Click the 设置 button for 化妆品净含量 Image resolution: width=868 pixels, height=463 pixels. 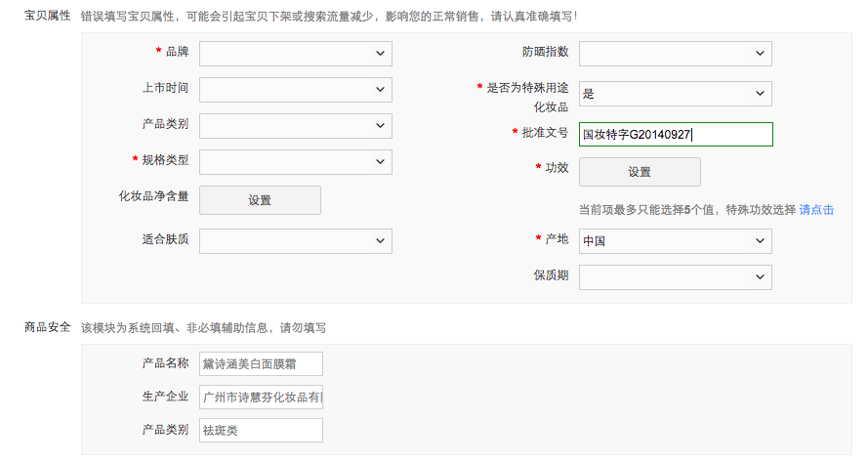coord(260,200)
